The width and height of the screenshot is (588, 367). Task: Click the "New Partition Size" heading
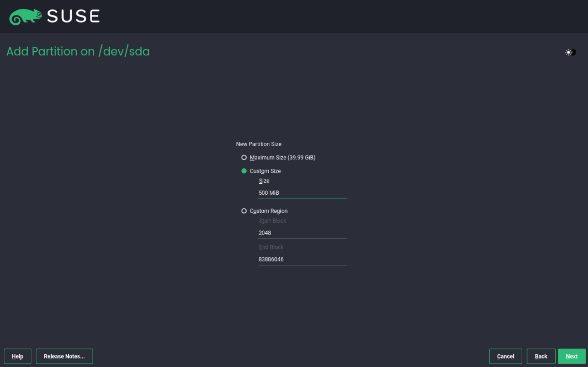click(x=259, y=144)
